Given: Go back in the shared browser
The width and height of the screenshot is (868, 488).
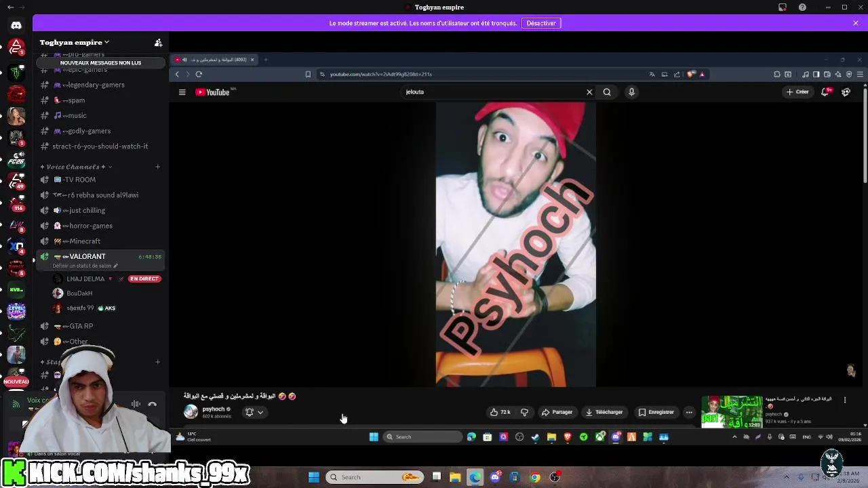Looking at the screenshot, I should (x=178, y=74).
